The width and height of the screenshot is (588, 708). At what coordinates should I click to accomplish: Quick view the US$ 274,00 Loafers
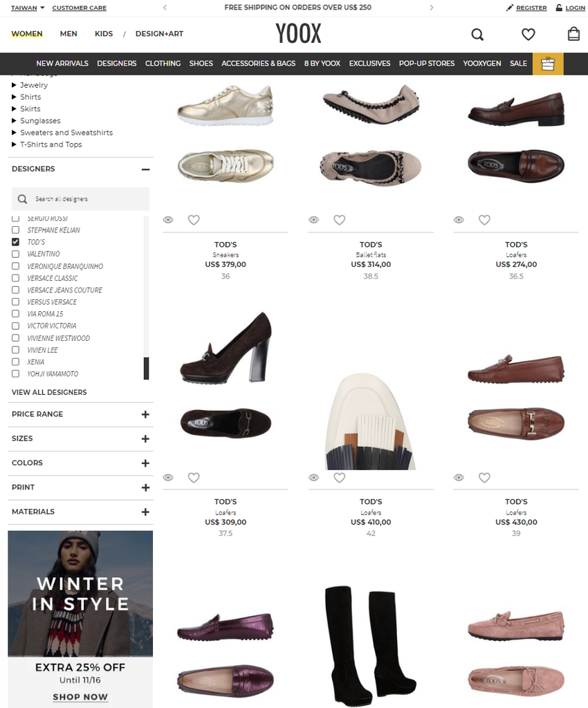pos(459,220)
